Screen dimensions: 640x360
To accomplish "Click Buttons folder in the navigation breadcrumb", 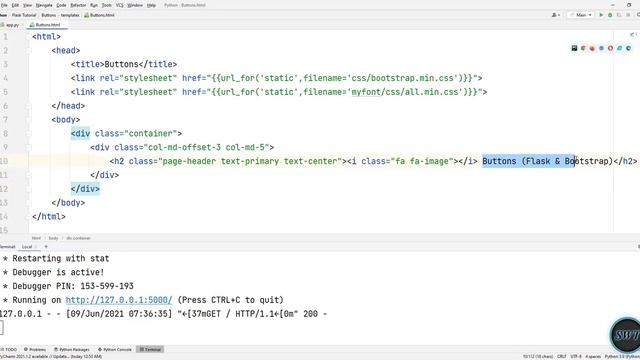I will pos(49,15).
